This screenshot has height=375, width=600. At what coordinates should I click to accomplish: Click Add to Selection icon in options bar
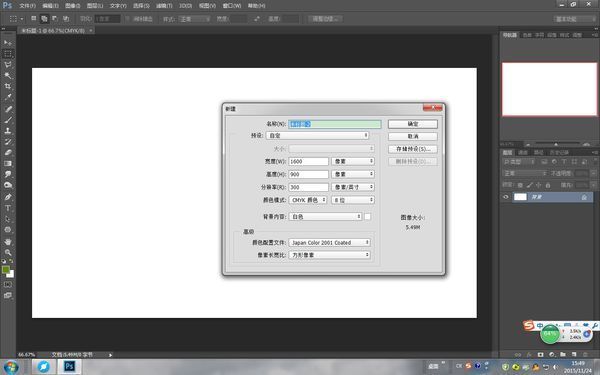[44, 18]
